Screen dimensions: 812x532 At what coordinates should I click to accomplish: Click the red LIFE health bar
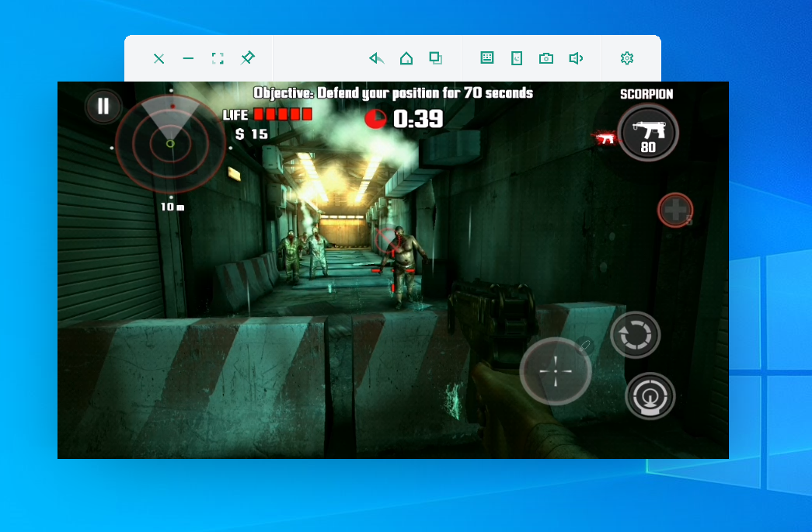283,114
